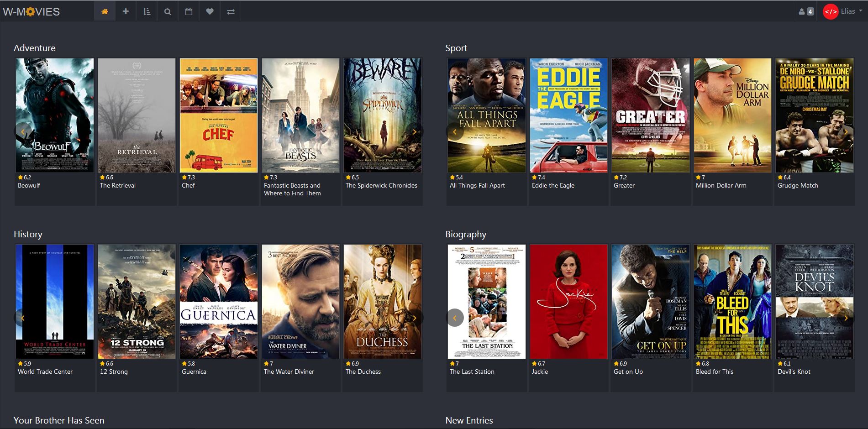This screenshot has width=868, height=429.
Task: Open All Things Fall Apart poster
Action: point(487,115)
